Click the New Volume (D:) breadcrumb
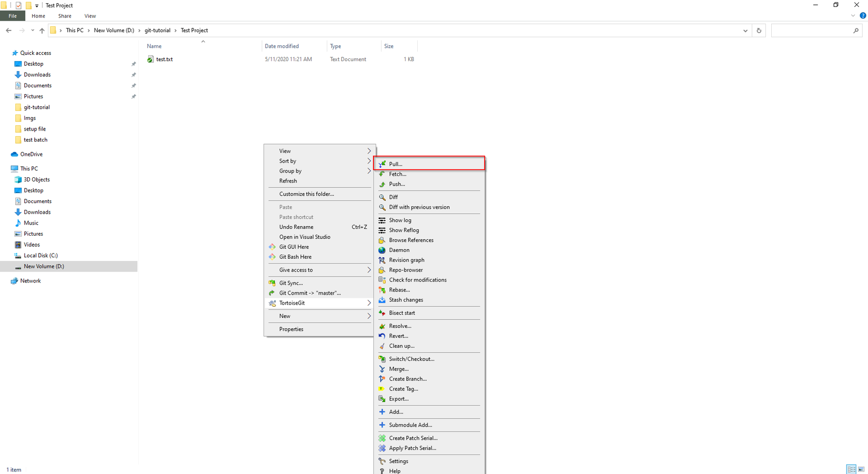The width and height of the screenshot is (868, 474). pos(114,31)
